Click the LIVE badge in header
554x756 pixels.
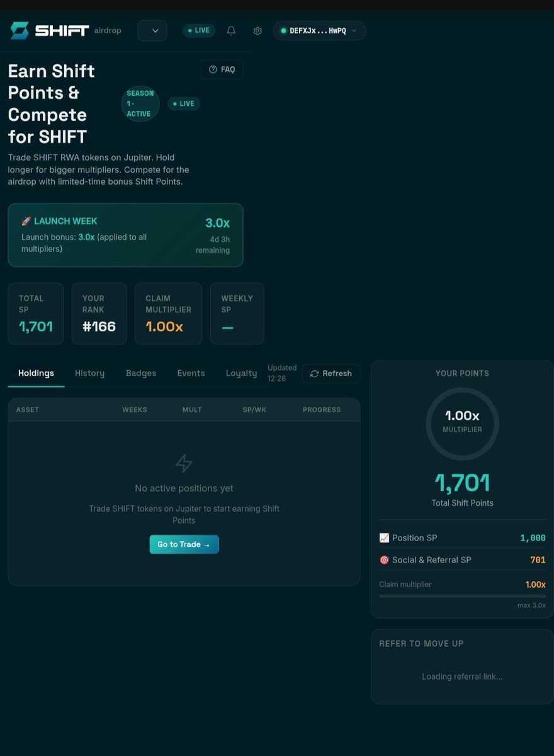(x=199, y=30)
